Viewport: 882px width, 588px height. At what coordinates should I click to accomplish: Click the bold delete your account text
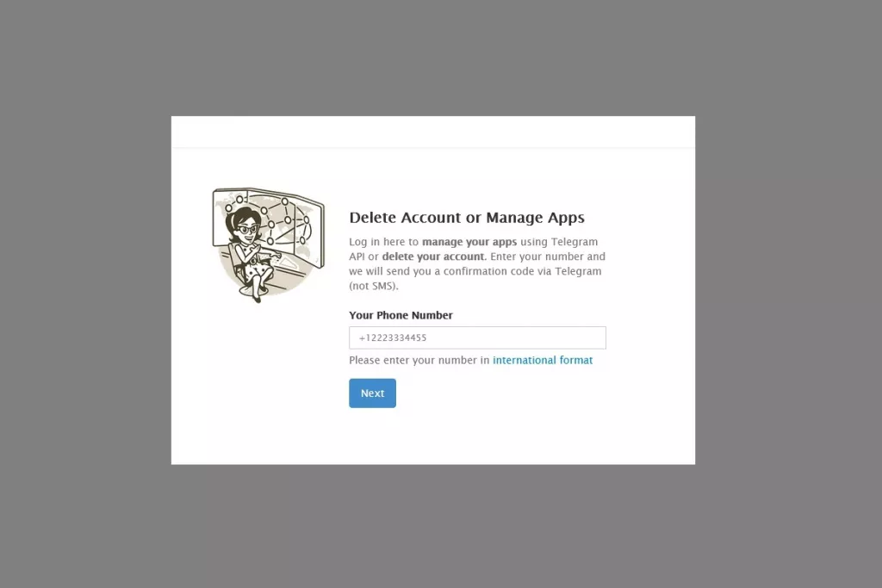pos(433,257)
